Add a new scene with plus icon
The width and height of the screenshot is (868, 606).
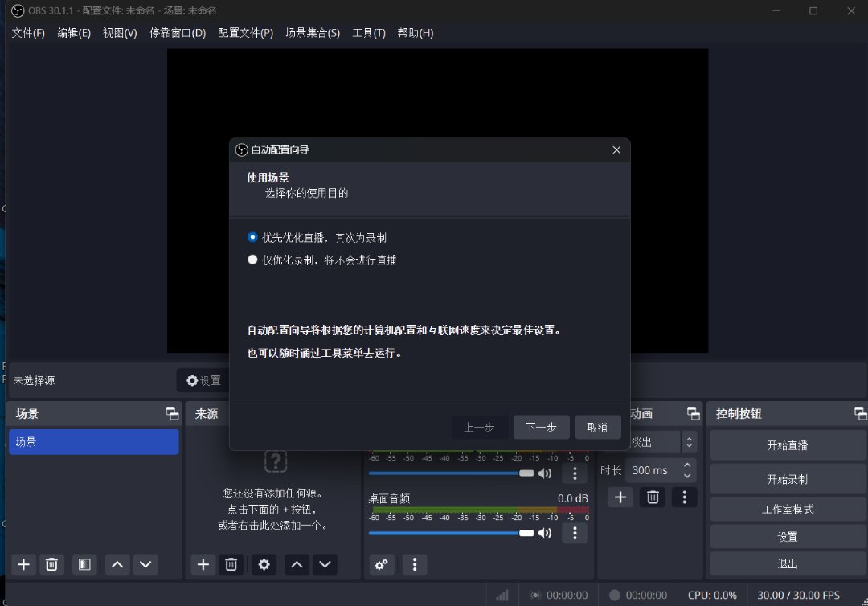(24, 564)
